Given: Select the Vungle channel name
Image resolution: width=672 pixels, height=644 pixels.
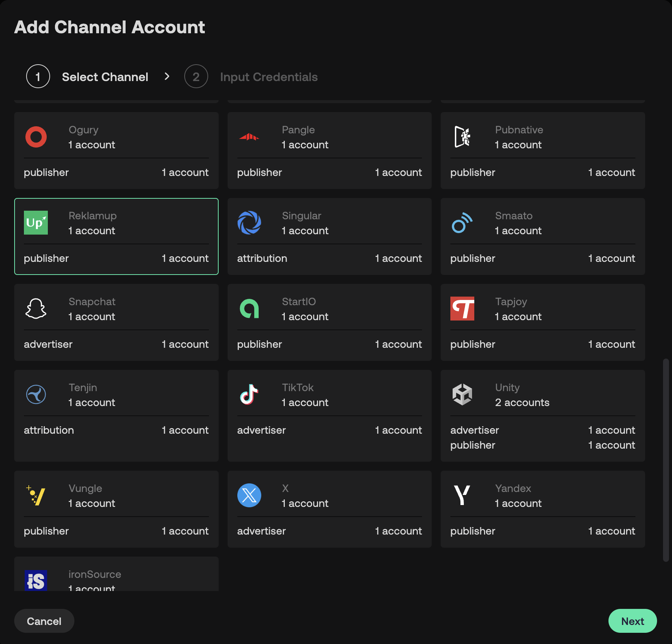Looking at the screenshot, I should (85, 489).
